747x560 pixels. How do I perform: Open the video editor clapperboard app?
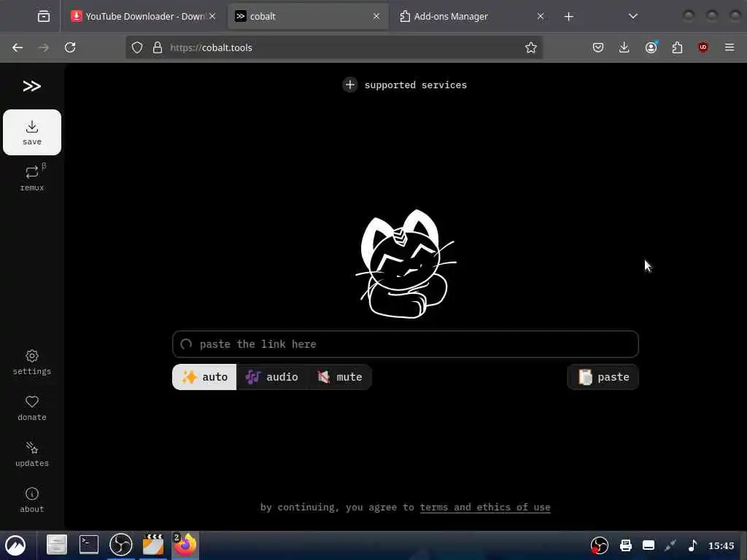pos(153,545)
